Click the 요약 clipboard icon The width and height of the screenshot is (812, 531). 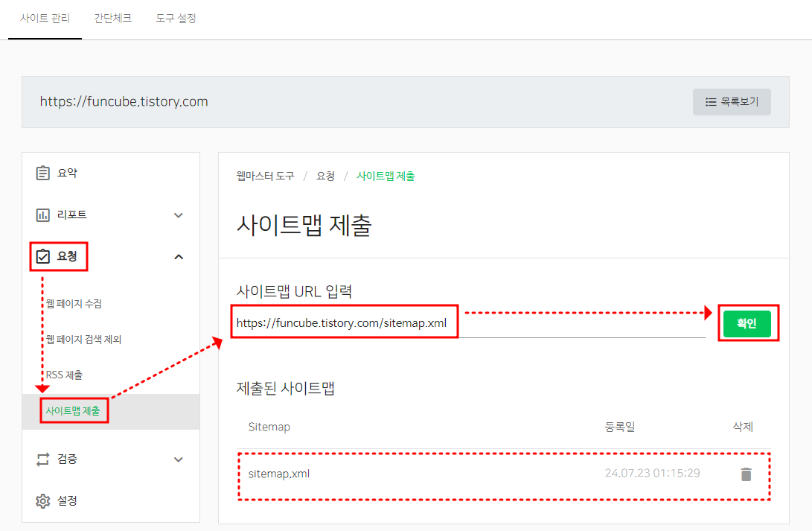point(43,173)
